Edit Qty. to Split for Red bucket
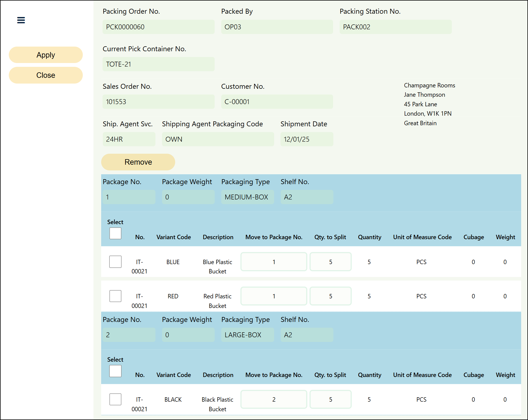The image size is (528, 420). (x=330, y=296)
